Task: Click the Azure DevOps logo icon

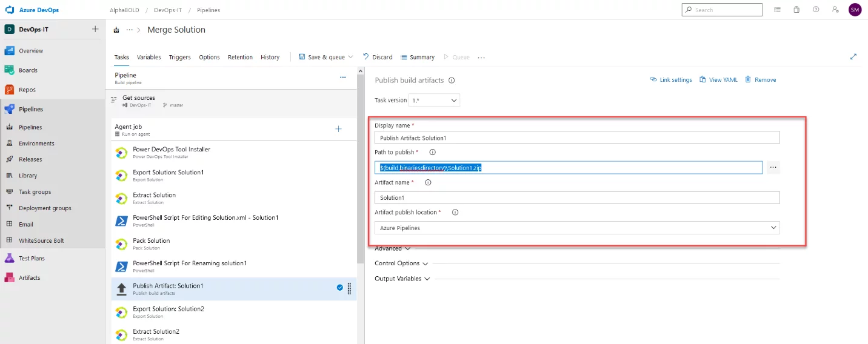Action: pos(9,10)
